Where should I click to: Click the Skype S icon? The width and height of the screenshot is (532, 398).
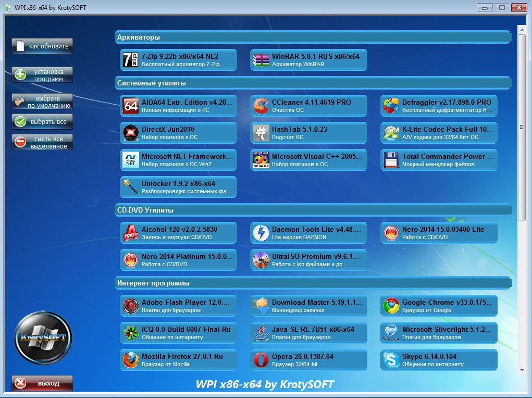tap(391, 360)
